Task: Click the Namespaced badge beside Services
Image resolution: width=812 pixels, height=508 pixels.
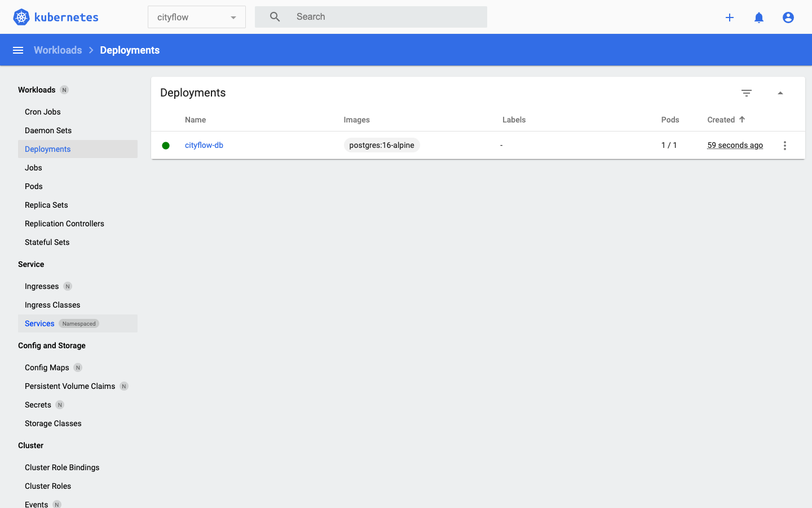Action: pos(79,323)
